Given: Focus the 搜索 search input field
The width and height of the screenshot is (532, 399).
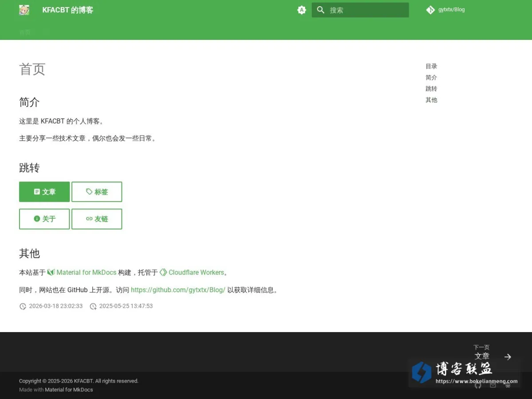Looking at the screenshot, I should point(360,10).
